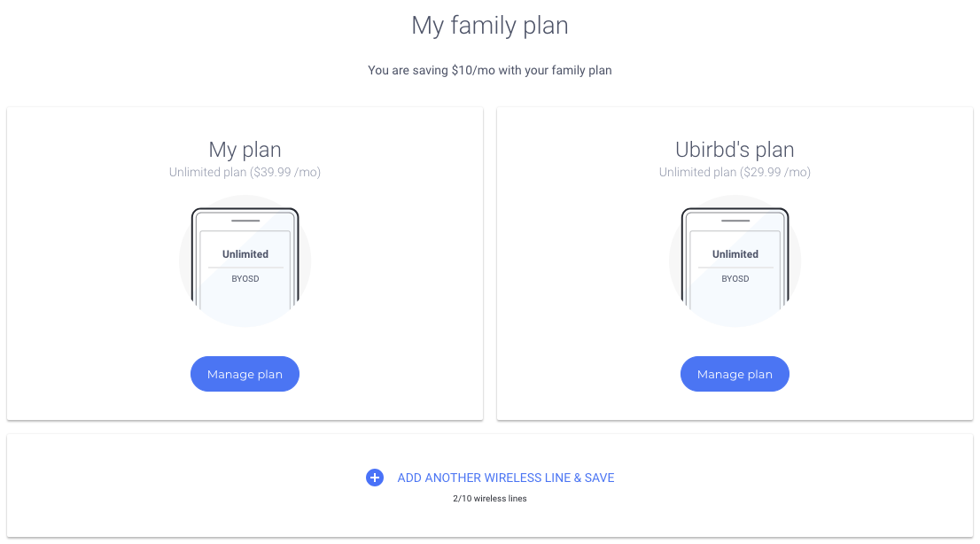Click the "Ubirbd's plan" card title

[735, 149]
